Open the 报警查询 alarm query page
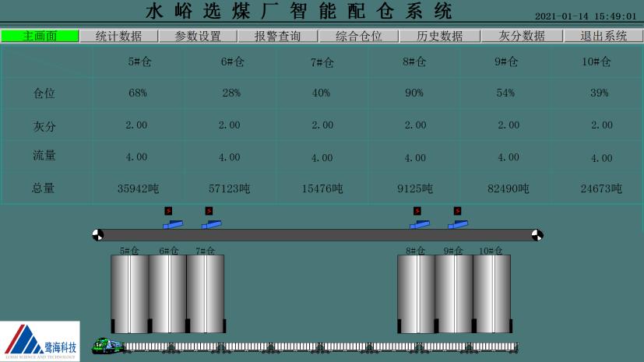The image size is (644, 362). [x=278, y=36]
